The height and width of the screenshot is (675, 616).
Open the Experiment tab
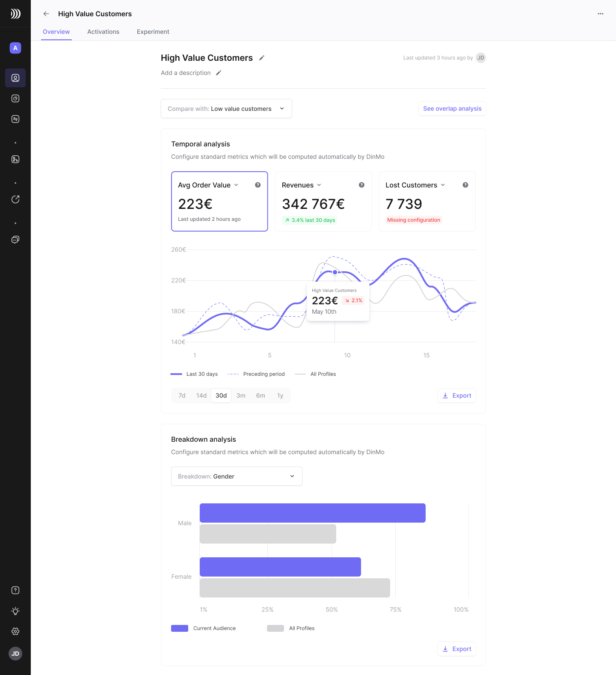pyautogui.click(x=153, y=32)
